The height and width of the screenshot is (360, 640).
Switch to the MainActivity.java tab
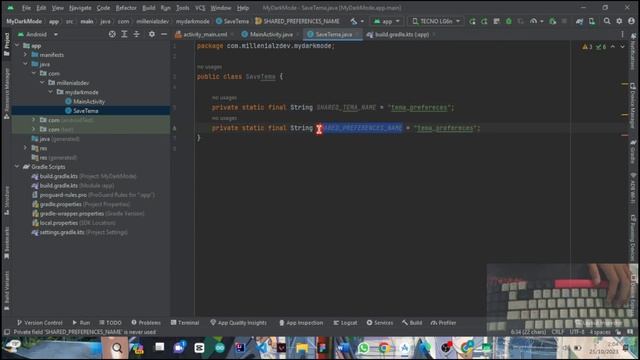(x=271, y=35)
